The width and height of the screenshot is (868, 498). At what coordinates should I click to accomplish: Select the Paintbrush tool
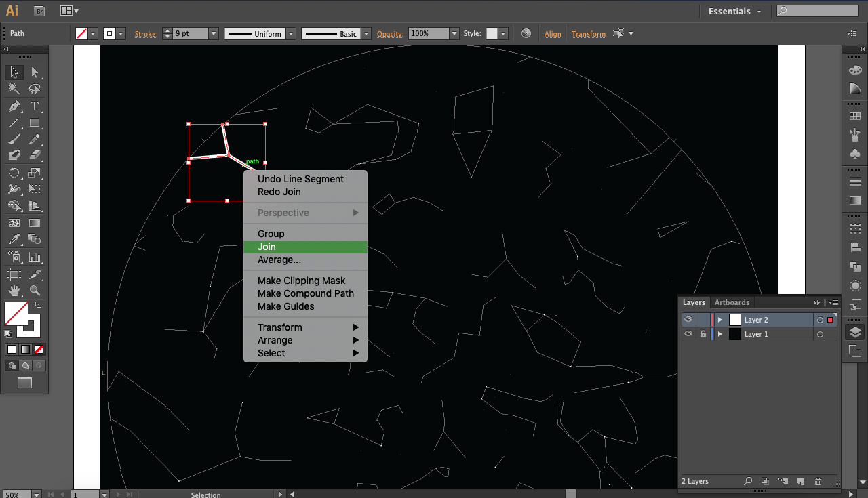tap(14, 139)
